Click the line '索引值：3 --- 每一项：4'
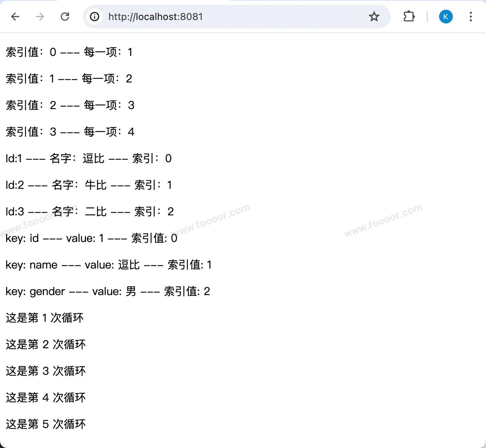This screenshot has width=486, height=448. [70, 132]
